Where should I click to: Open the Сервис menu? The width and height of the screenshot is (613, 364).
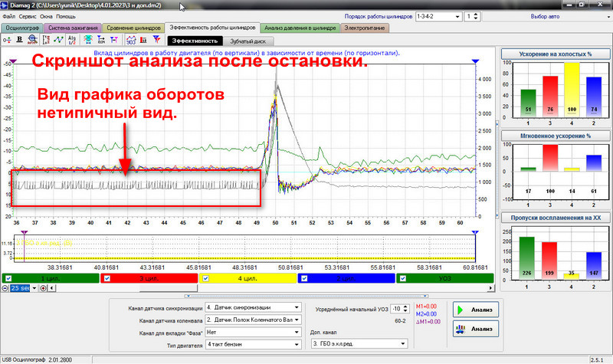[28, 16]
